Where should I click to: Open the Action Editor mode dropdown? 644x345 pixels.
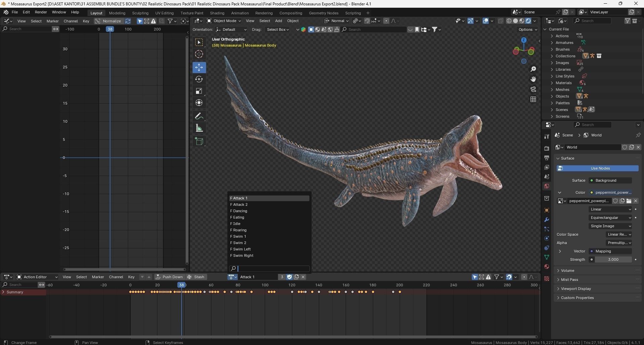point(37,277)
